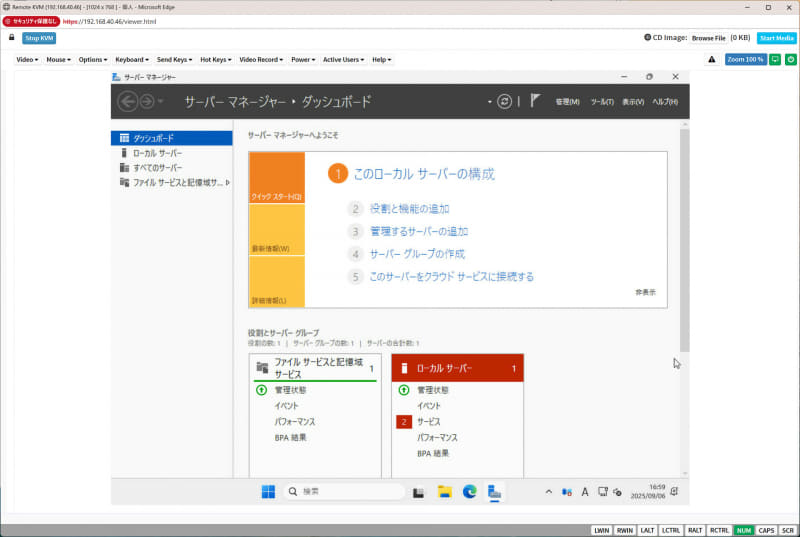800x537 pixels.
Task: Expand the ファイル サービス sidebar arrow
Action: (228, 183)
